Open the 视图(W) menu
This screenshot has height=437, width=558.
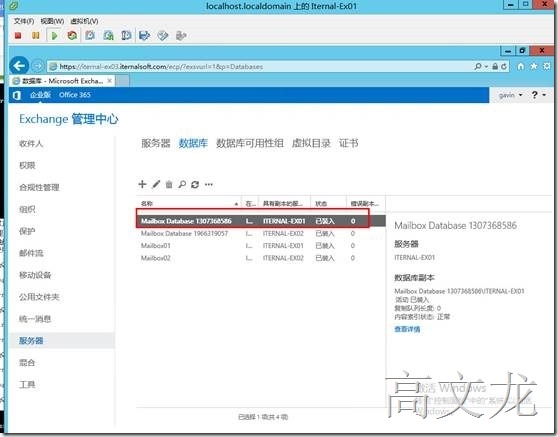point(52,21)
